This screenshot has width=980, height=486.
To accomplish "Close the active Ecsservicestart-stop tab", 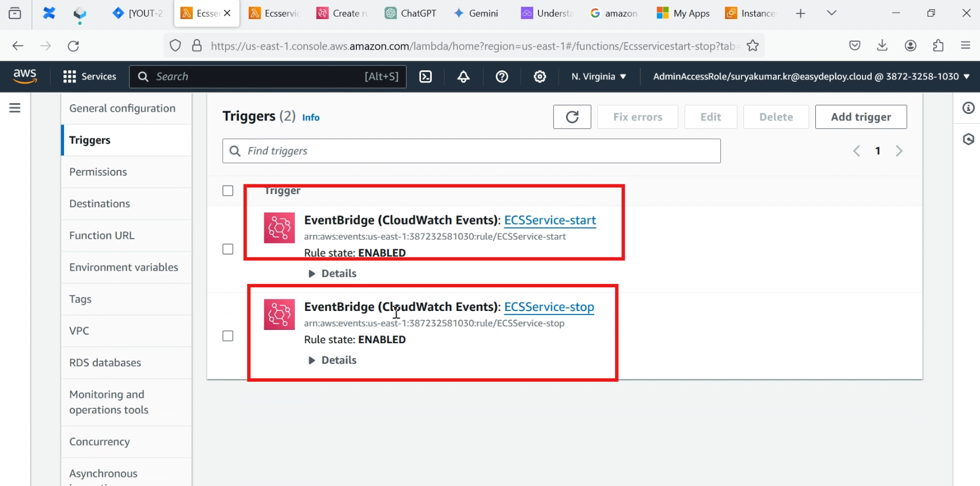I will coord(227,13).
